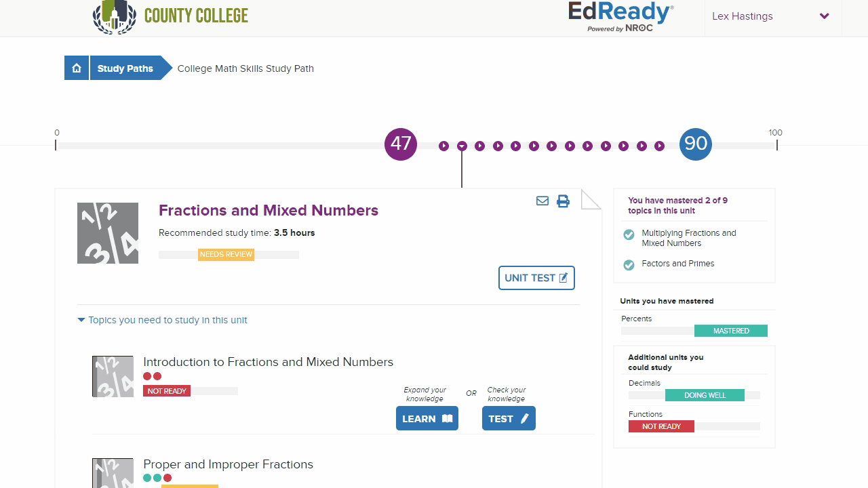868x488 pixels.
Task: Click the 90 target goal circle
Action: (x=695, y=144)
